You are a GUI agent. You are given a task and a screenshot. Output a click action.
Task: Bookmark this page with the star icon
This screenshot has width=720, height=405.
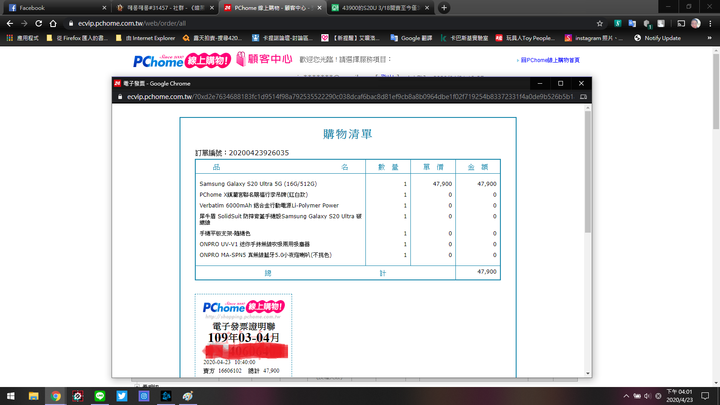[x=600, y=23]
